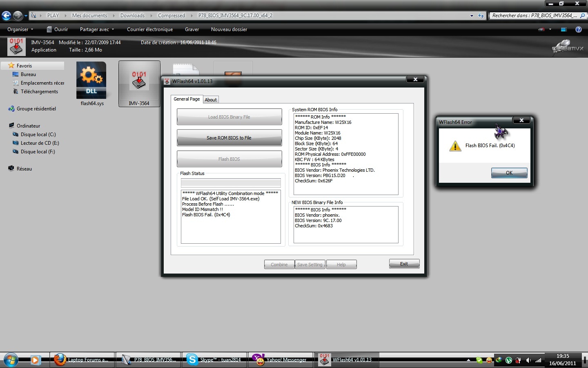
Task: Click OK in the WFlash64 Error dialog
Action: 509,173
